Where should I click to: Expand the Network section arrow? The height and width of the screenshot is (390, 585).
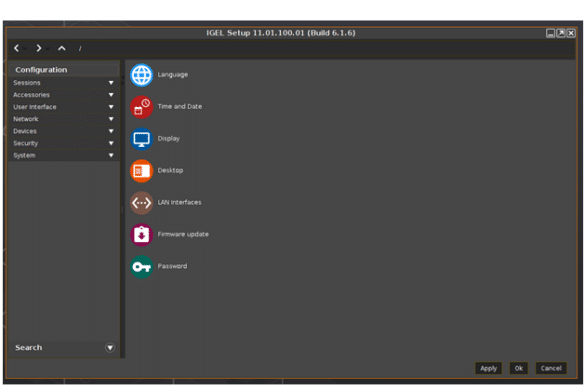111,119
